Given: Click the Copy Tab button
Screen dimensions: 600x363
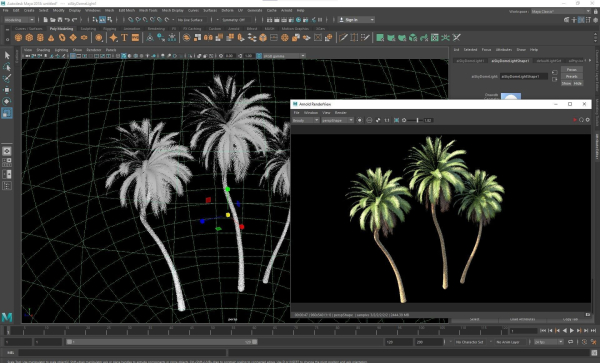Looking at the screenshot, I should (570, 319).
